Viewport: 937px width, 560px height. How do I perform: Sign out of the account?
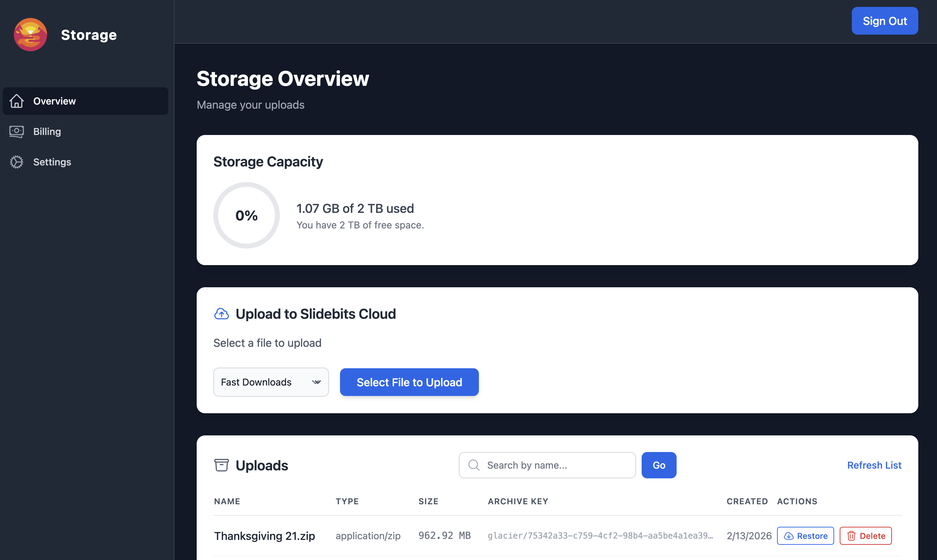coord(884,21)
